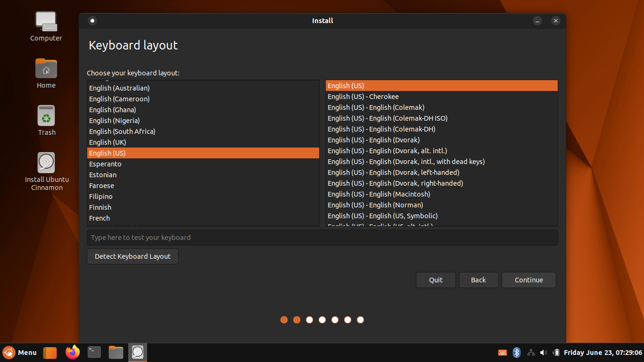Viewport: 644px width, 362px height.
Task: Select the Dvorak, alt. intl. variant
Action: 442,151
